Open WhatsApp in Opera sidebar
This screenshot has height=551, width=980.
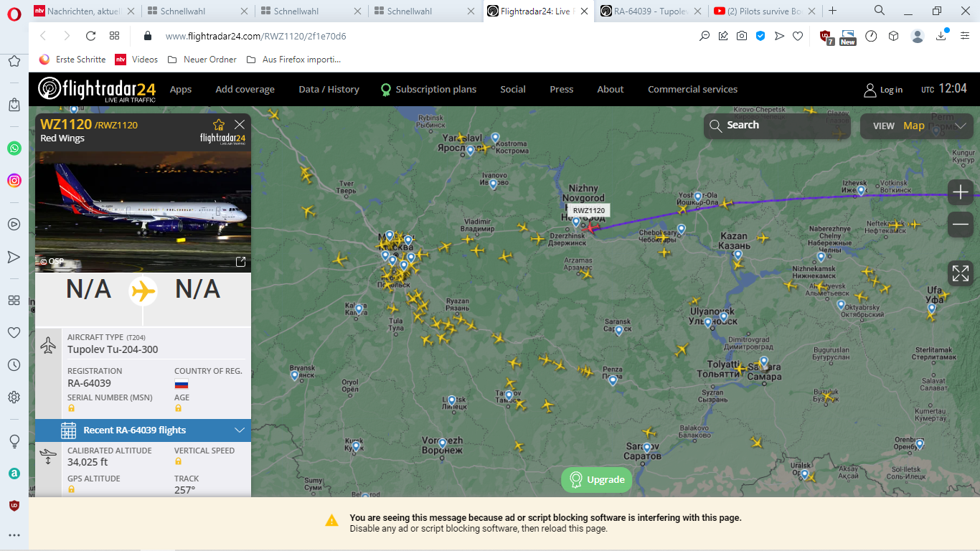14,149
